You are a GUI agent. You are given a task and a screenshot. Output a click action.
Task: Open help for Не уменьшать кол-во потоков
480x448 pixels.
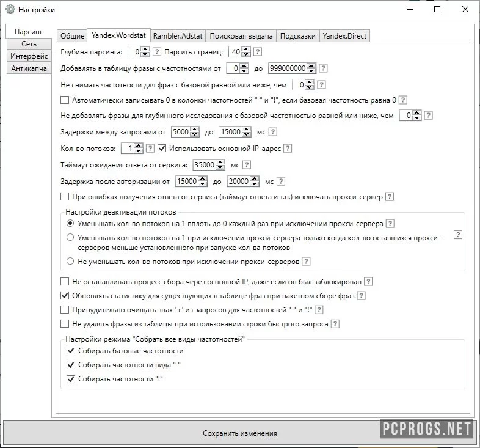(x=306, y=262)
